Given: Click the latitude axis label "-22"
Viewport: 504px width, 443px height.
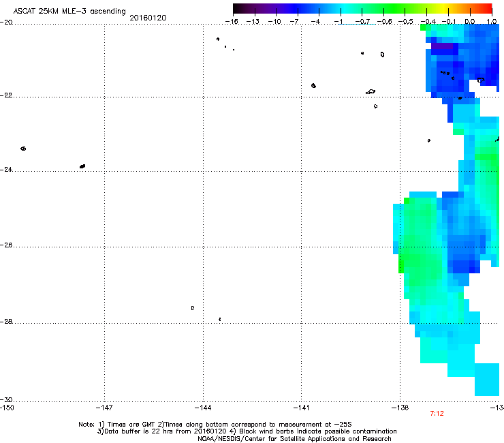Looking at the screenshot, I should (x=6, y=95).
